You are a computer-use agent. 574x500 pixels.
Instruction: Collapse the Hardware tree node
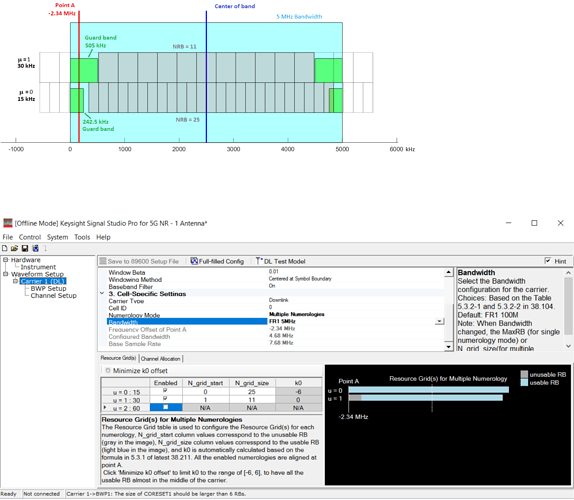(5, 260)
